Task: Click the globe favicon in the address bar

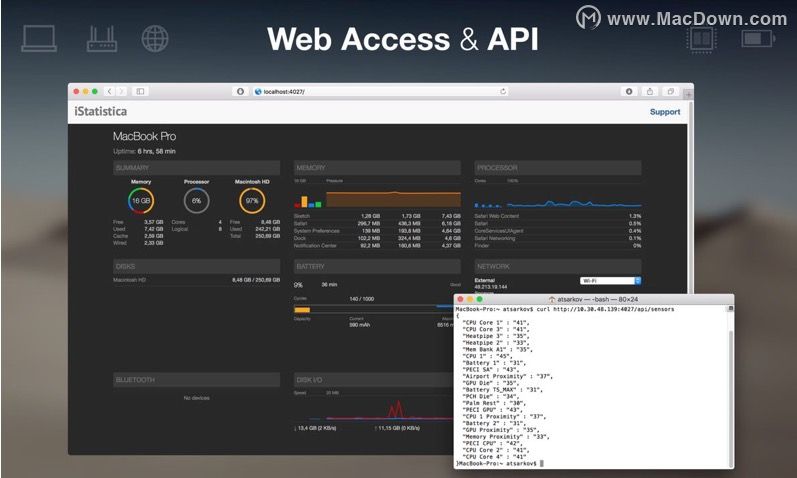Action: [x=258, y=92]
